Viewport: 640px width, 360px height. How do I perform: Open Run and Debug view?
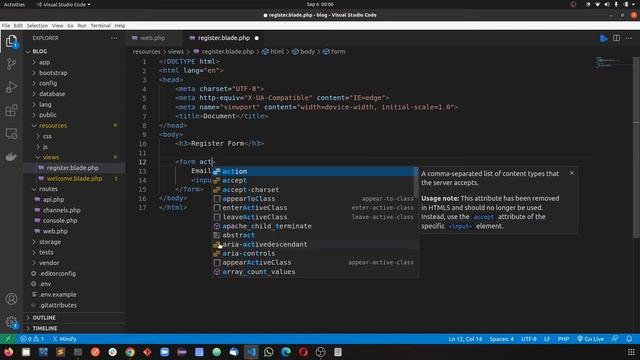11,87
